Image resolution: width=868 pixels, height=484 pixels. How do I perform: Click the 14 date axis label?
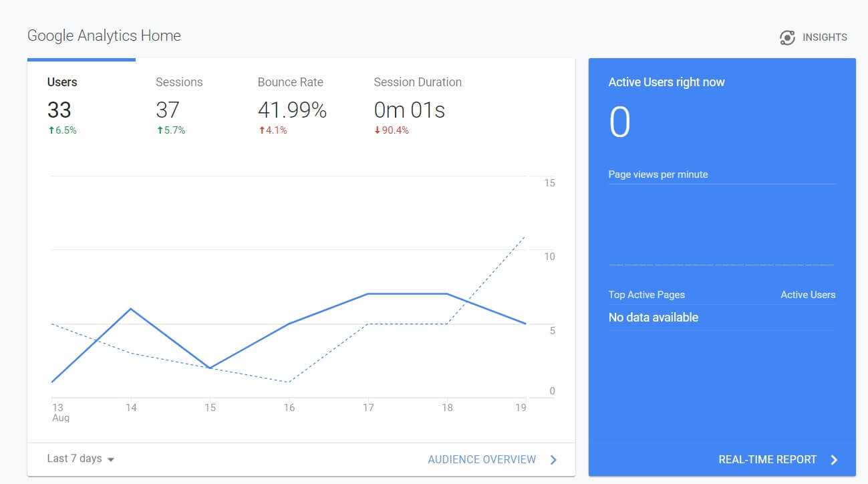[131, 408]
